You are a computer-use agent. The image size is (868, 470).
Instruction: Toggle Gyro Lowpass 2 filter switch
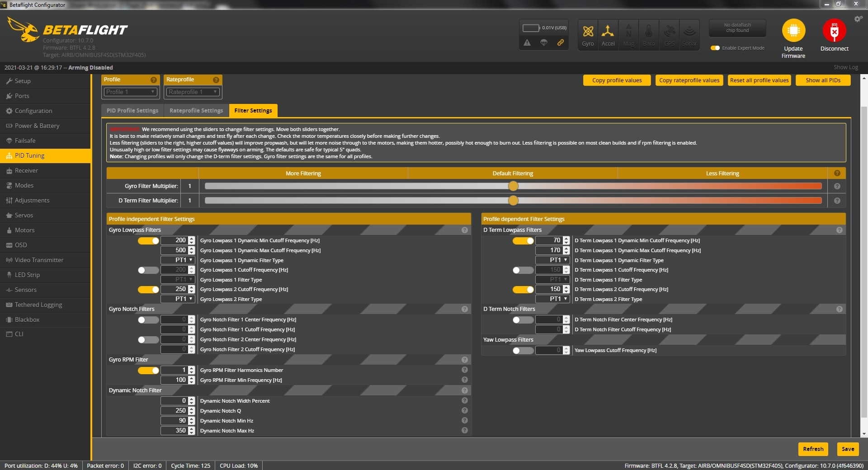[148, 290]
